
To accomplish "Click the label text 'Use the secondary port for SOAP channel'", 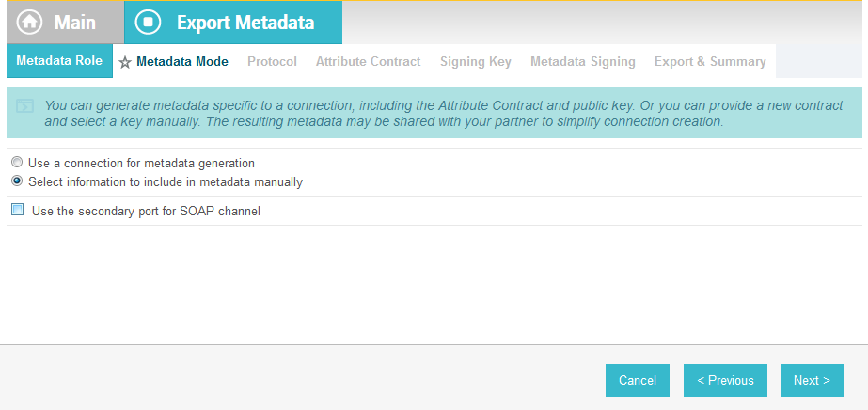I will click(x=146, y=211).
